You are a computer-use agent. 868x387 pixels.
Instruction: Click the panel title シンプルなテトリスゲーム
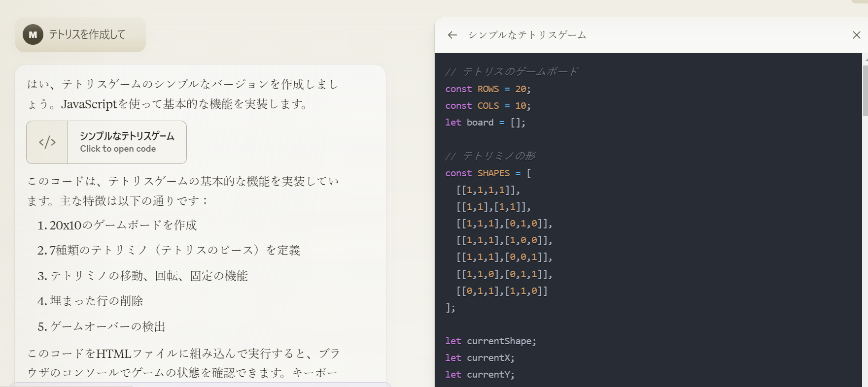527,35
